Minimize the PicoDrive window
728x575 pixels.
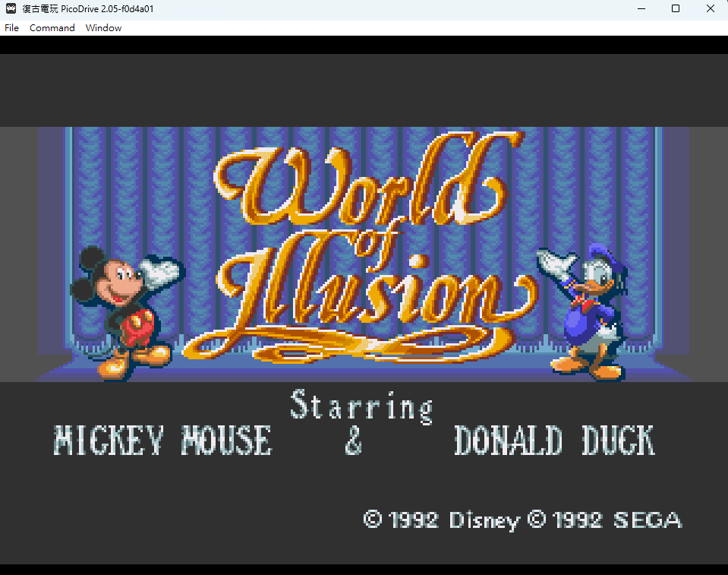point(641,9)
